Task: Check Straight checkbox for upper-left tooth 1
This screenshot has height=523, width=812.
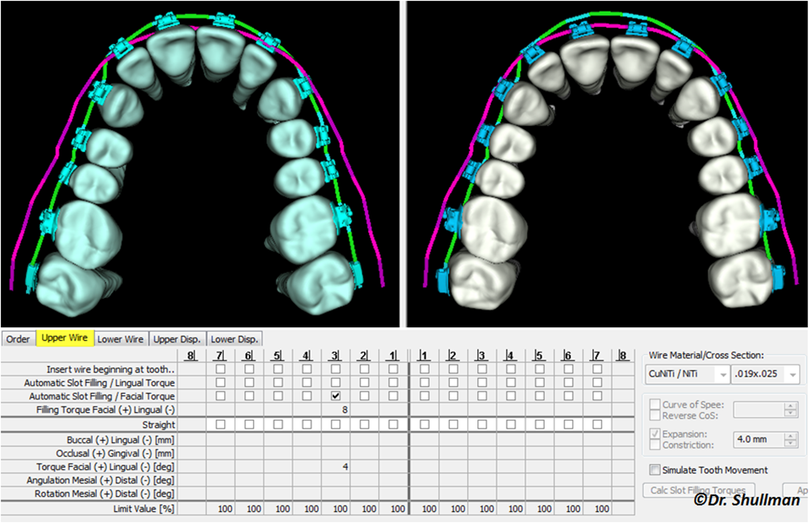Action: tap(425, 424)
